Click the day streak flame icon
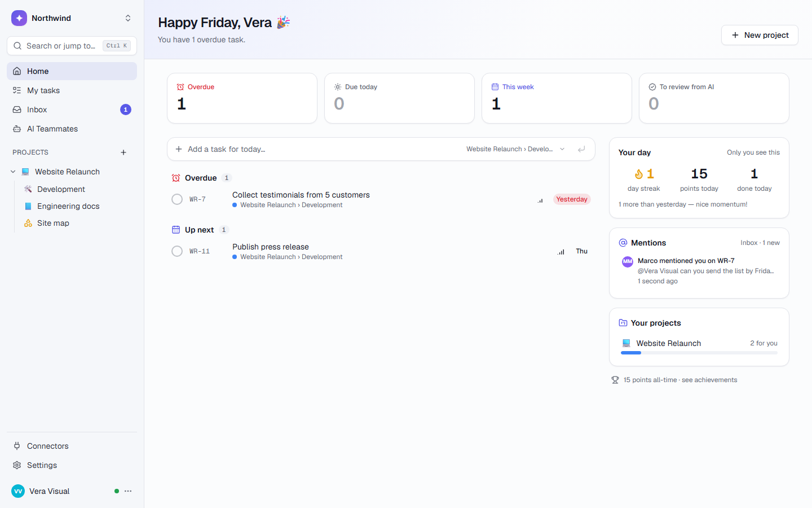This screenshot has width=812, height=508. [x=639, y=174]
